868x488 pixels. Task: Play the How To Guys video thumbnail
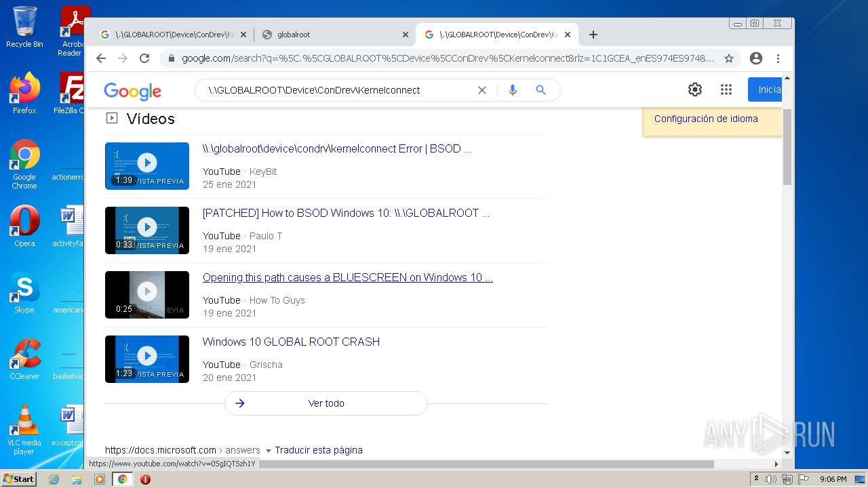coord(147,295)
